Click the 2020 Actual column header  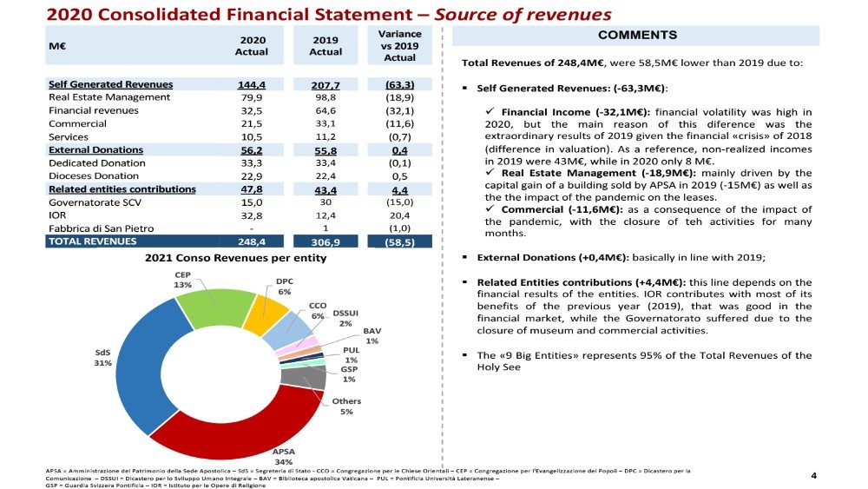pos(251,46)
